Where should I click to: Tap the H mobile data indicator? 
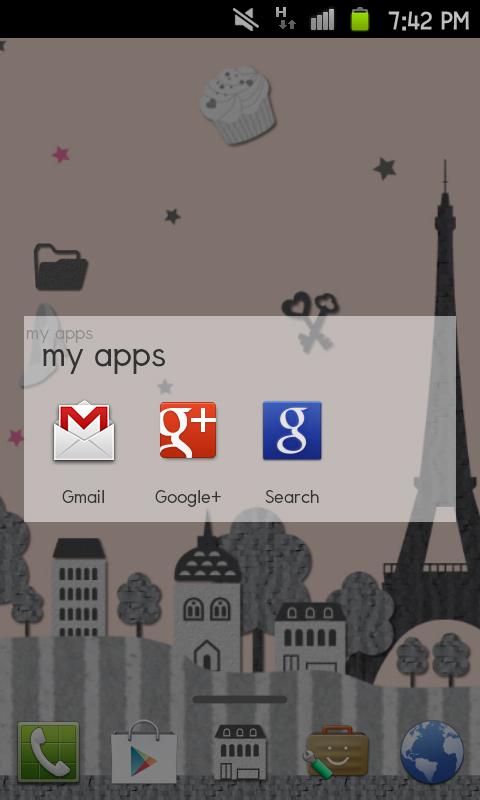click(x=285, y=19)
